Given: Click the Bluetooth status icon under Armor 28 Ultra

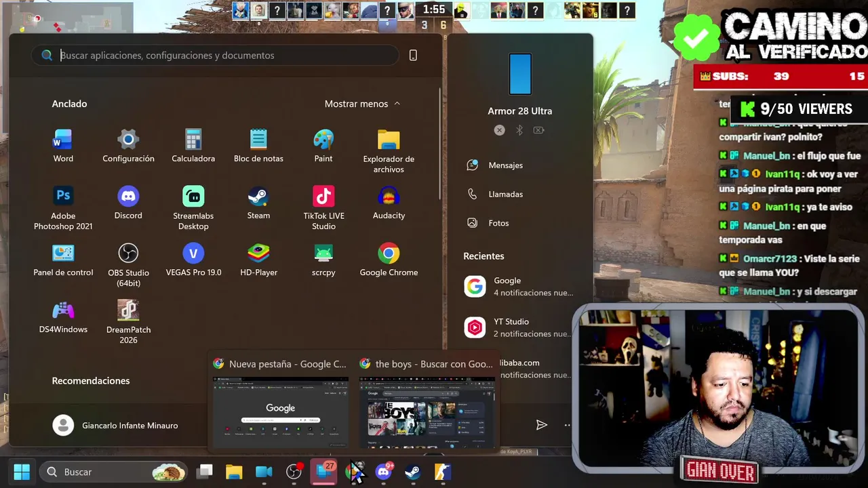Looking at the screenshot, I should (x=519, y=130).
